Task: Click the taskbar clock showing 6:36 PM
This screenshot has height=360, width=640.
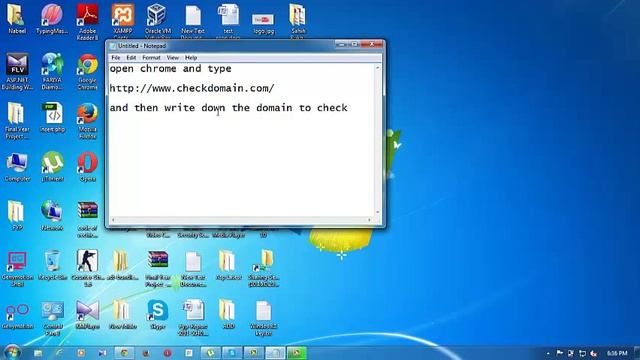Action: 617,353
